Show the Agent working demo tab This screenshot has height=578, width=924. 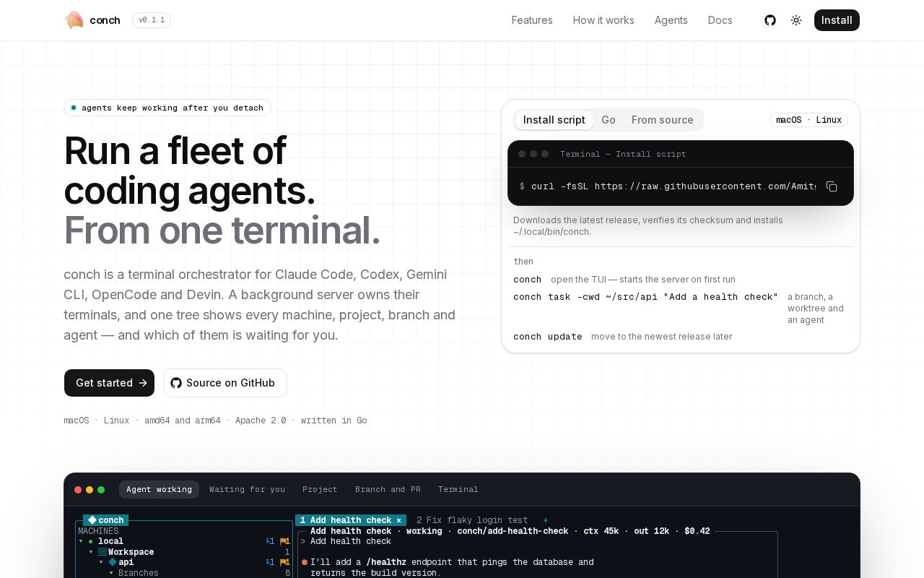click(x=159, y=489)
